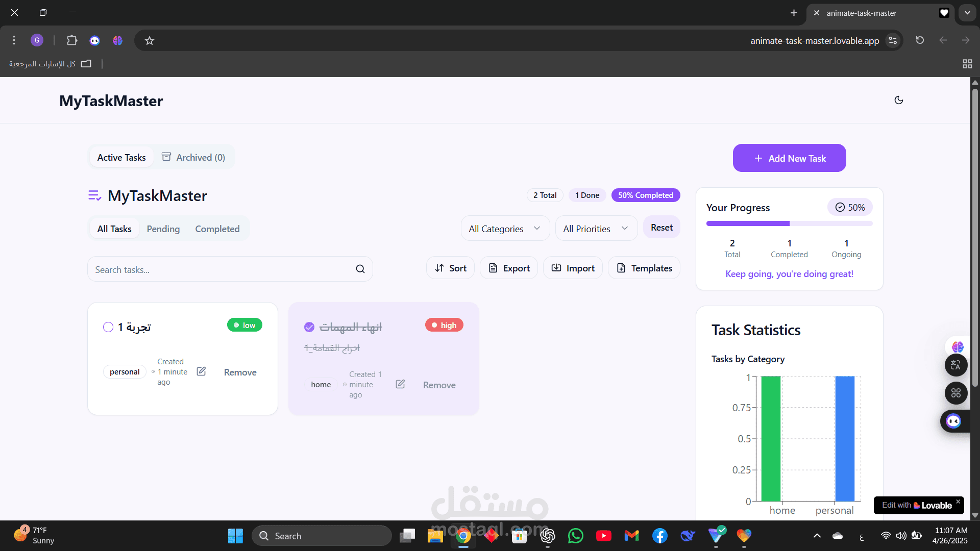
Task: Open Chrome three-dot menu
Action: (14, 40)
